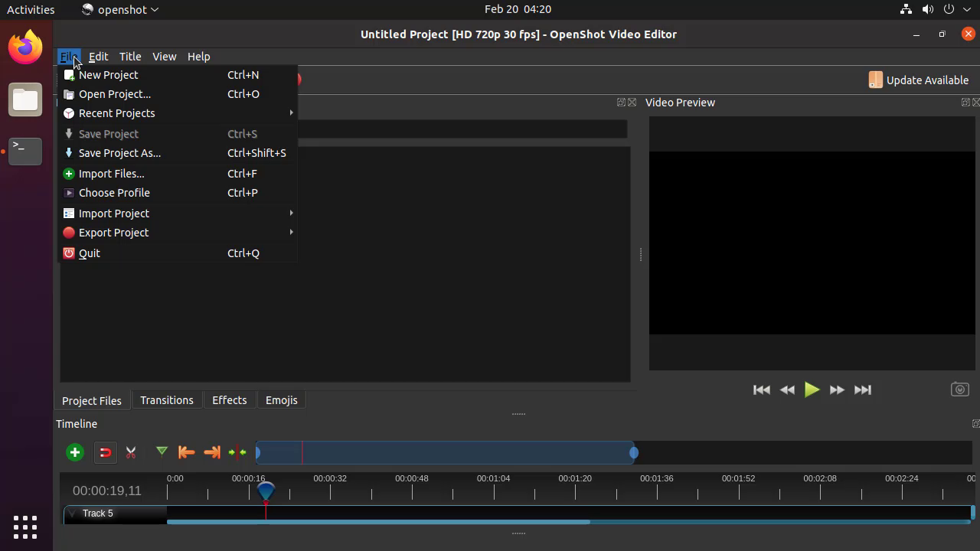Click the timeline horizontal scrollbar

(x=378, y=522)
